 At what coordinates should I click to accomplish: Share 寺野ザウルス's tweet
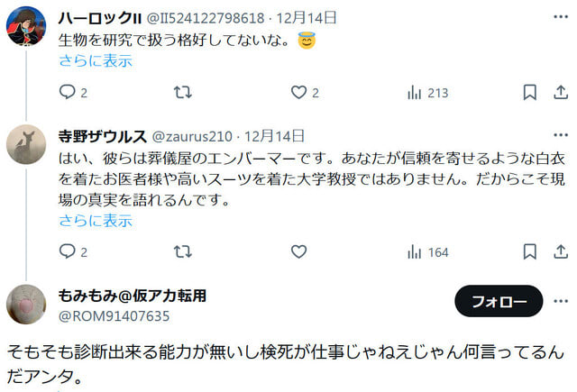pos(561,252)
